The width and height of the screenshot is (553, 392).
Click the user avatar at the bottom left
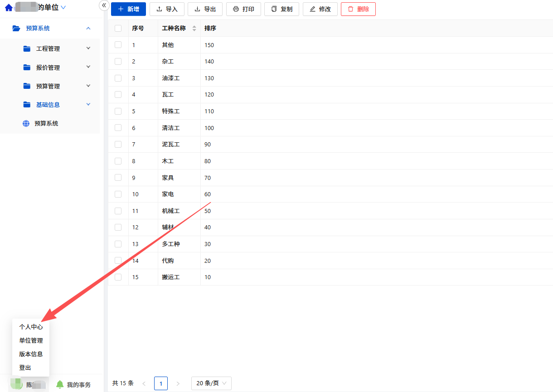point(16,384)
